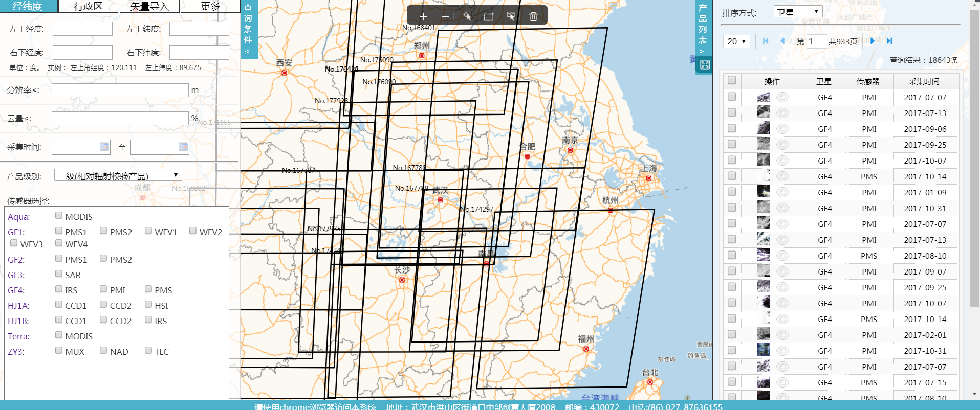This screenshot has height=410, width=980.
Task: Click the Shanghai city marker on map
Action: (649, 178)
